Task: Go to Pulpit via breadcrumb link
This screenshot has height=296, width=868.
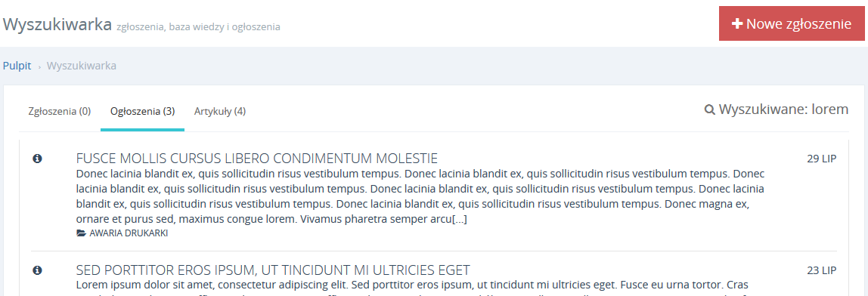Action: tap(17, 66)
